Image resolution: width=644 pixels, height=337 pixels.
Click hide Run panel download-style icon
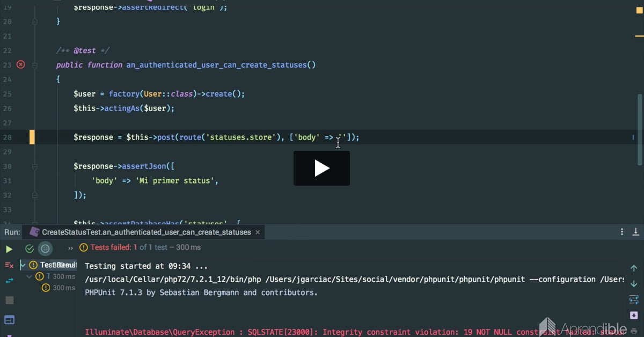click(636, 232)
